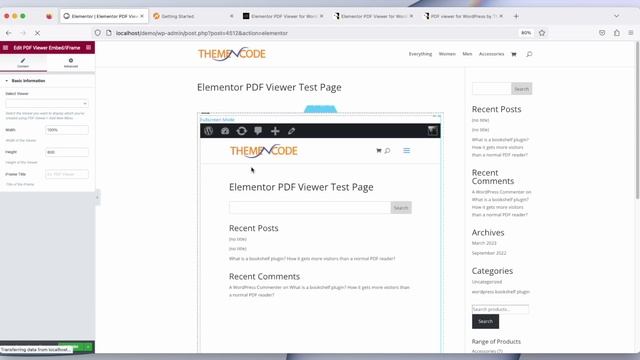Focus the embedded page search field
Viewport: 640px width, 360px height.
[310, 207]
